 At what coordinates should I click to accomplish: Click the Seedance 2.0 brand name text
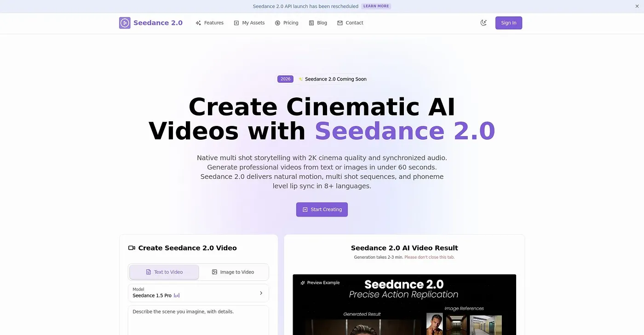click(x=158, y=23)
